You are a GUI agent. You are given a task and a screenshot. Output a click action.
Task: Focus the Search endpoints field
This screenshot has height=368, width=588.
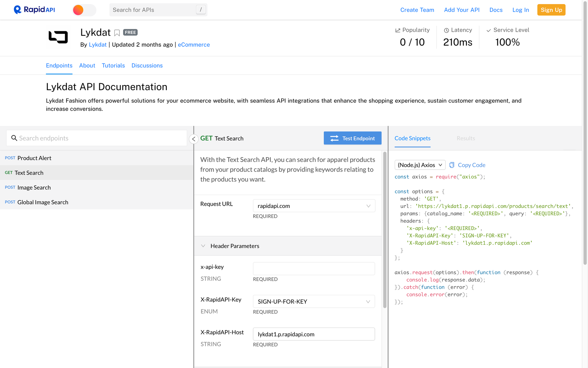point(97,138)
